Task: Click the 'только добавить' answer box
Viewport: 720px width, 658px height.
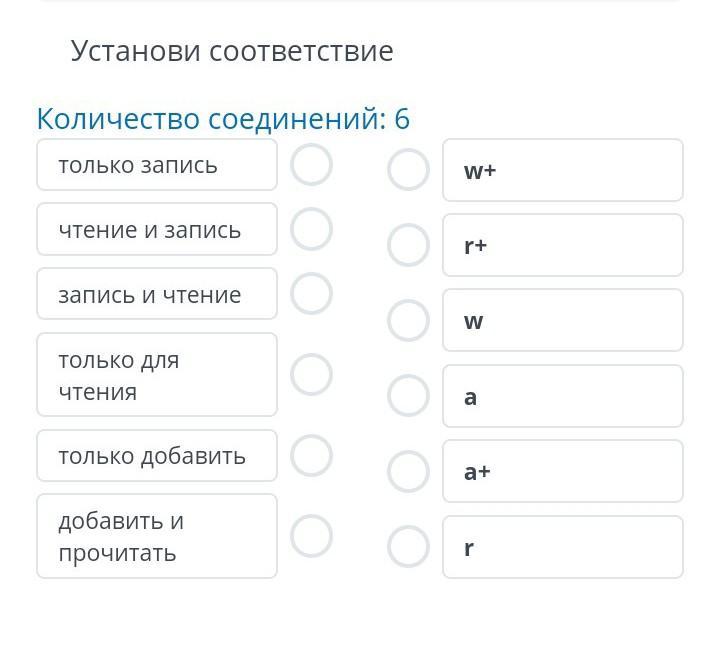Action: coord(157,455)
